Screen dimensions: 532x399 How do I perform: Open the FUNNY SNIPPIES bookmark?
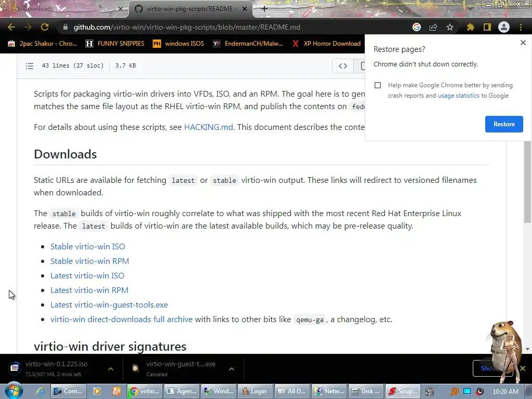click(x=115, y=44)
